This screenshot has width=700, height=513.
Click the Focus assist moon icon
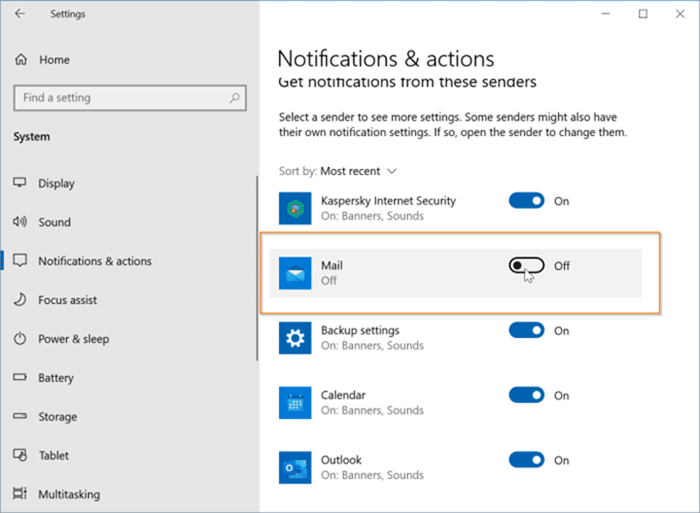point(20,299)
